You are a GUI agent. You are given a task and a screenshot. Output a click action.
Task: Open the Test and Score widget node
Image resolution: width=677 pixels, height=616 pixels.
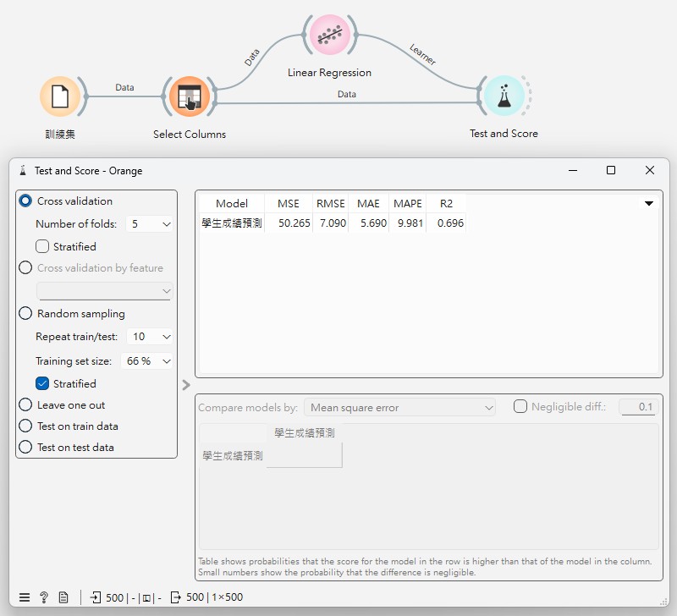[504, 97]
